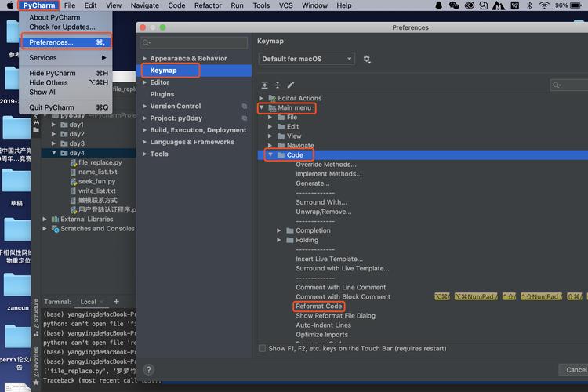Select Show Reformat File Dialog action
Viewport: 588px width, 392px height.
pos(336,316)
